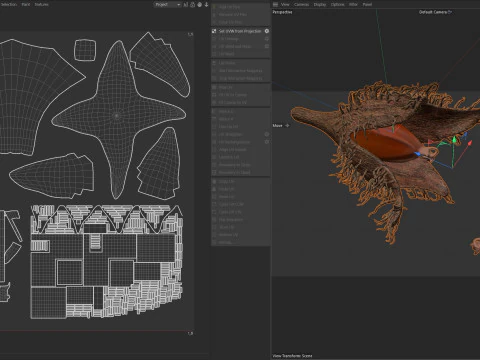Viewport: 480px width, 360px height.
Task: Click first icon right of Project dropdown
Action: 186,4
